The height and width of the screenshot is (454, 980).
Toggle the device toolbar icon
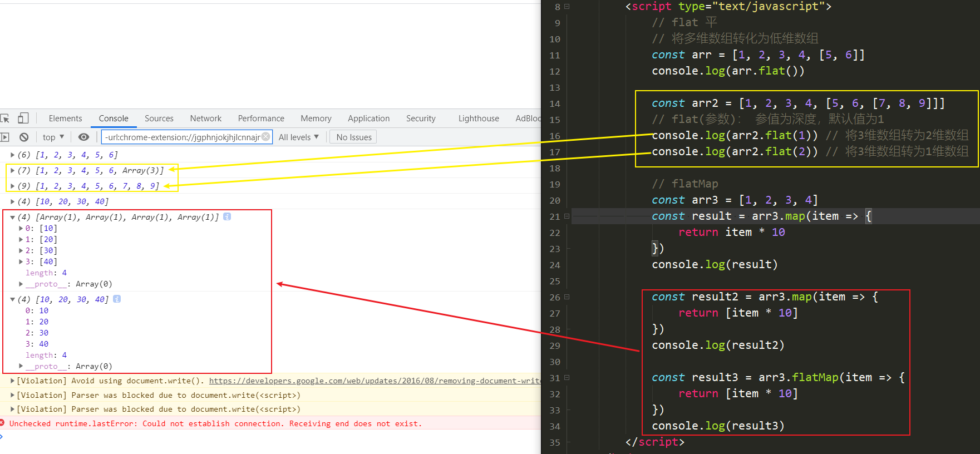click(x=23, y=118)
